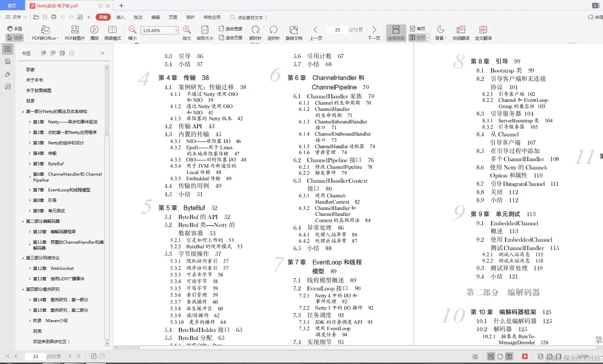
Task: Jump to first page in status bar
Action: pyautogui.click(x=7, y=356)
